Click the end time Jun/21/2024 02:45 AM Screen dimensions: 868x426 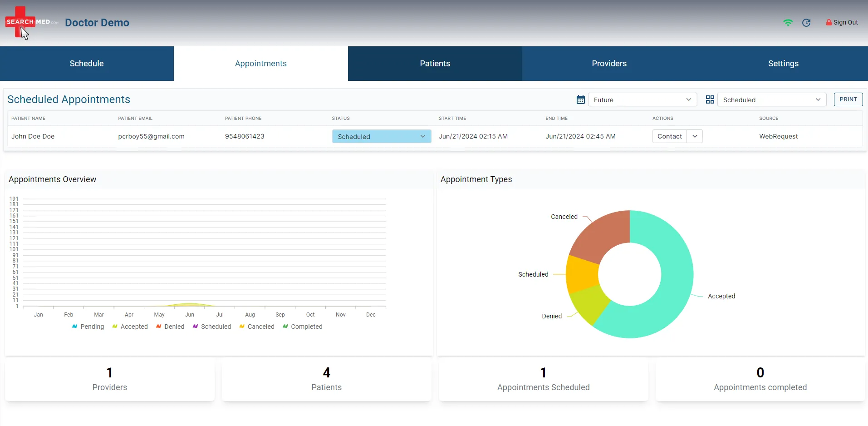pos(581,136)
